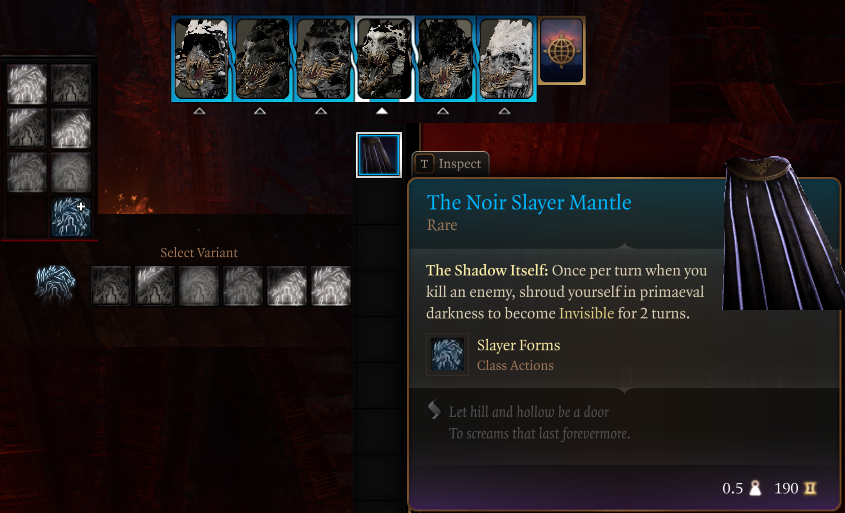Select the sixth white Slayer portrait card
This screenshot has height=513, width=845.
(506, 59)
